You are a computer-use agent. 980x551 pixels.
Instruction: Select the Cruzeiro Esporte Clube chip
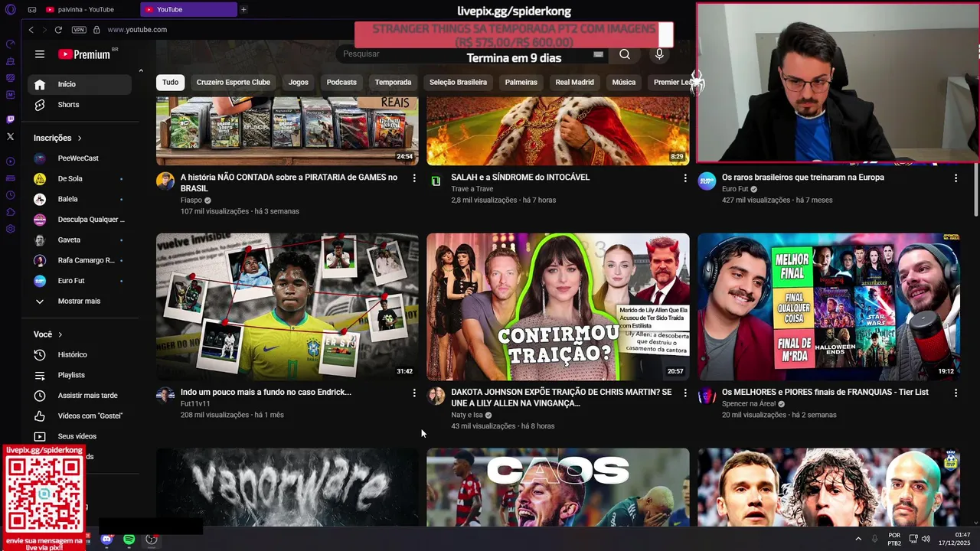pyautogui.click(x=233, y=82)
